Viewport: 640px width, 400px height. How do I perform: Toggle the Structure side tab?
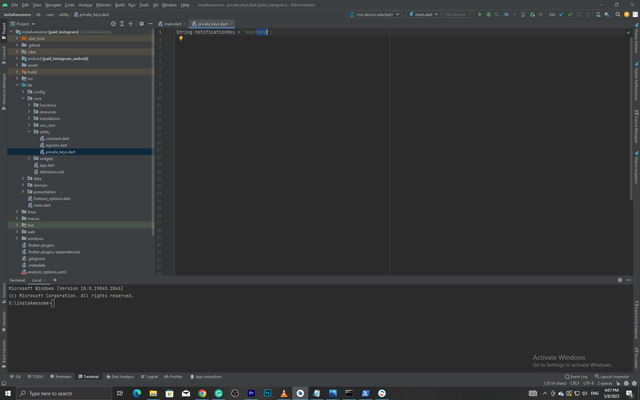click(4, 292)
